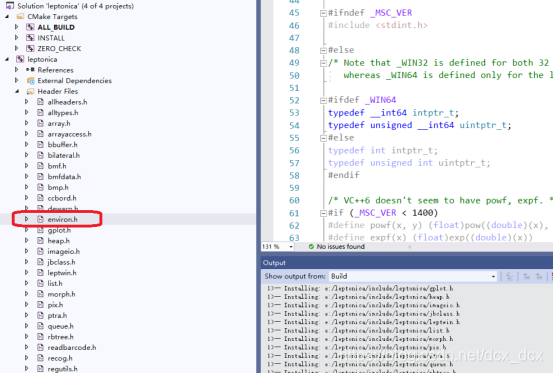Collapse the Header Files folder
This screenshot has height=374, width=553.
point(17,91)
